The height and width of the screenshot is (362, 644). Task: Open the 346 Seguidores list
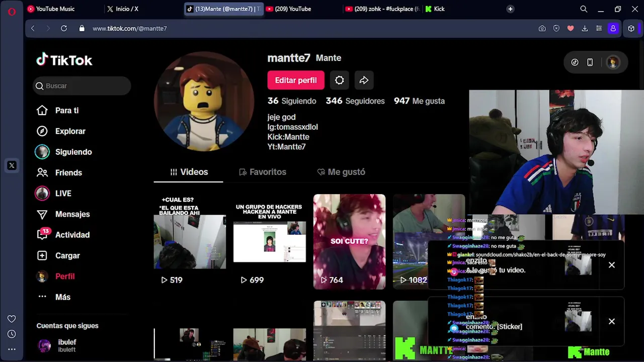point(355,101)
